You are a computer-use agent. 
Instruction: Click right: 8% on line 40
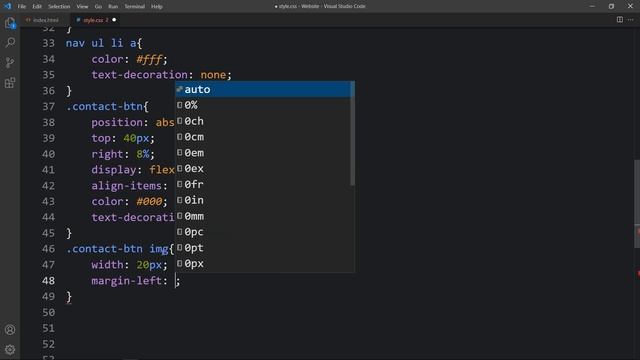[123, 154]
